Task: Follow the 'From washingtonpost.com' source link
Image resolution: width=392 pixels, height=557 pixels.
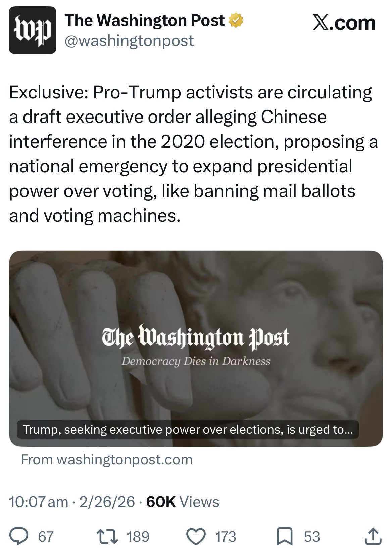Action: coord(107,459)
